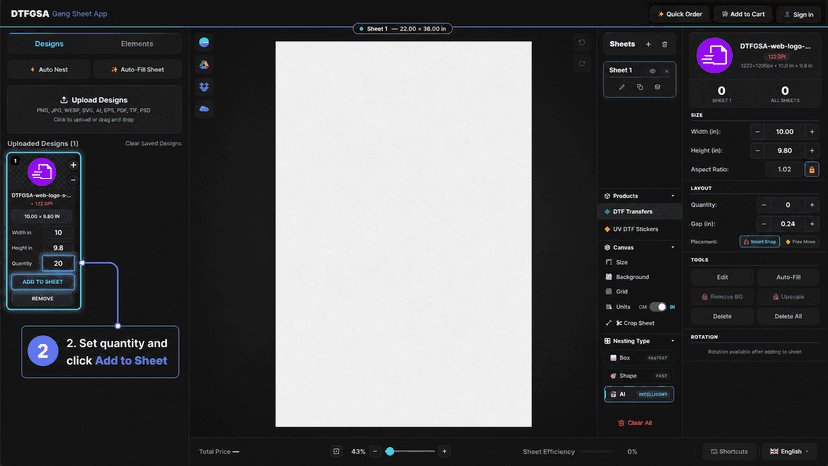Delete sheet using trash icon in Sheets header
828x466 pixels.
click(665, 44)
